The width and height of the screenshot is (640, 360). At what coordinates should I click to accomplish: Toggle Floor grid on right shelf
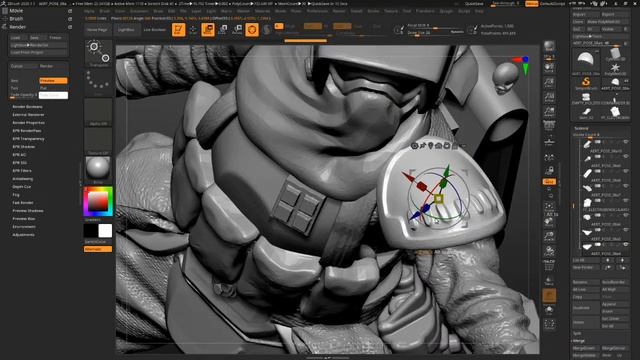click(x=549, y=141)
